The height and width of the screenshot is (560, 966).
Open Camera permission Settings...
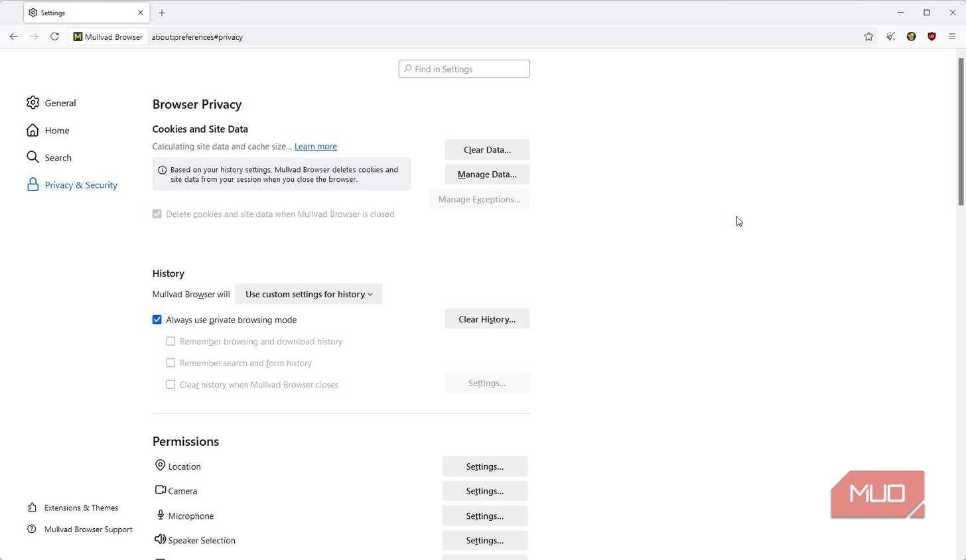[485, 491]
